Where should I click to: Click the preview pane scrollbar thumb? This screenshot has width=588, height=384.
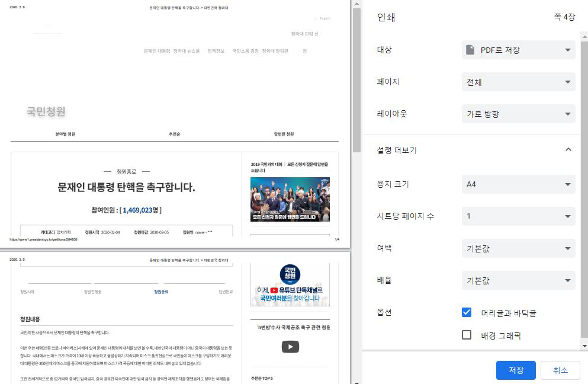(x=356, y=80)
